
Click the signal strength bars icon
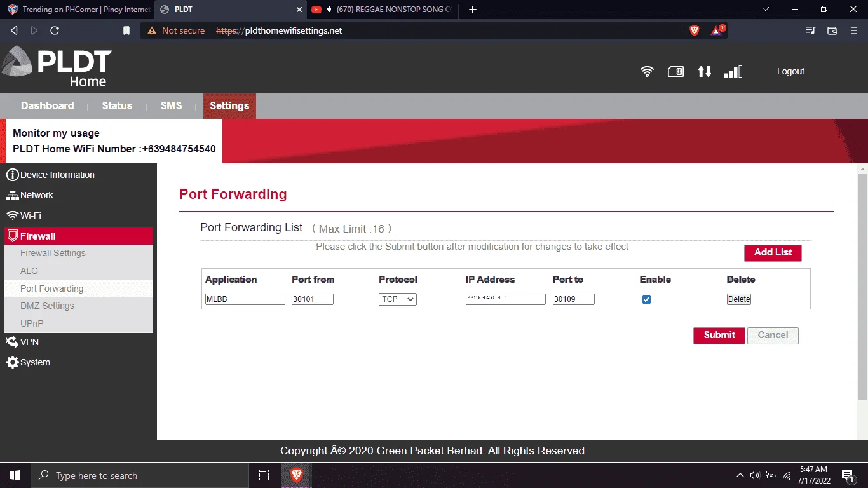coord(733,72)
